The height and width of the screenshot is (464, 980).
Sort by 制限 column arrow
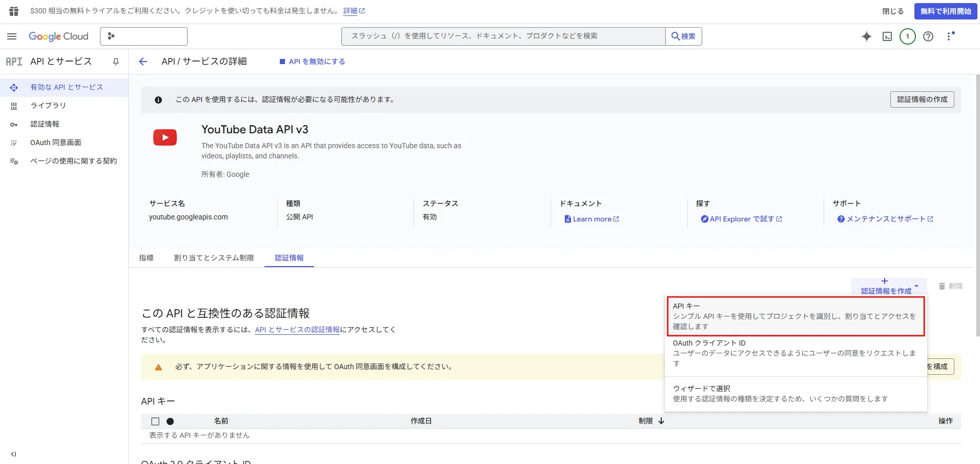click(661, 421)
